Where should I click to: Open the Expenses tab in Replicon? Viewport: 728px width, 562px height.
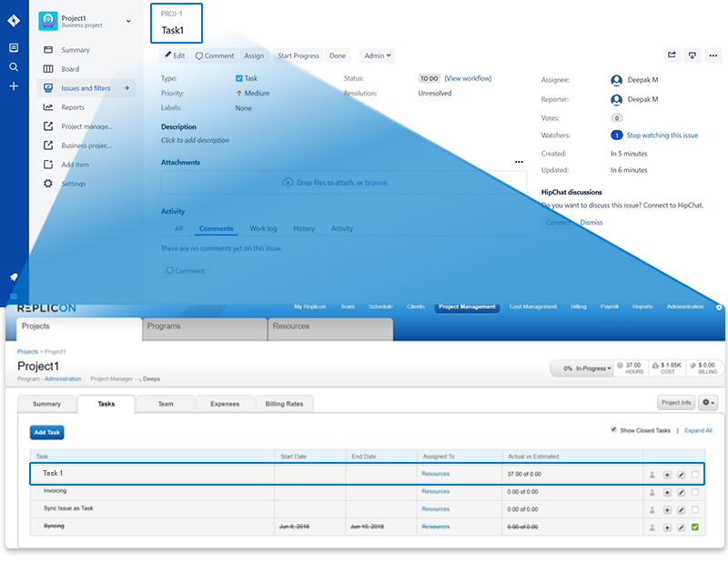click(225, 404)
